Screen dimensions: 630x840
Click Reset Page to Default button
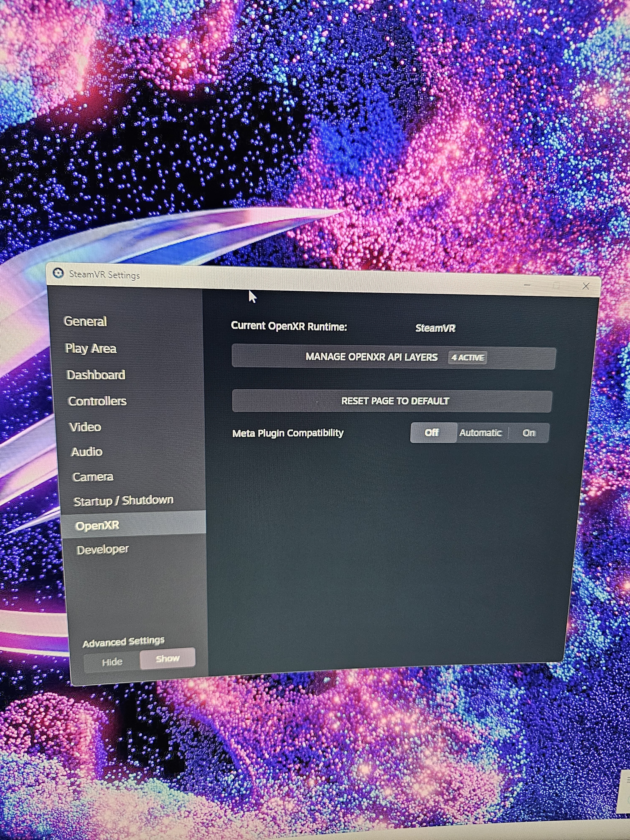click(392, 401)
